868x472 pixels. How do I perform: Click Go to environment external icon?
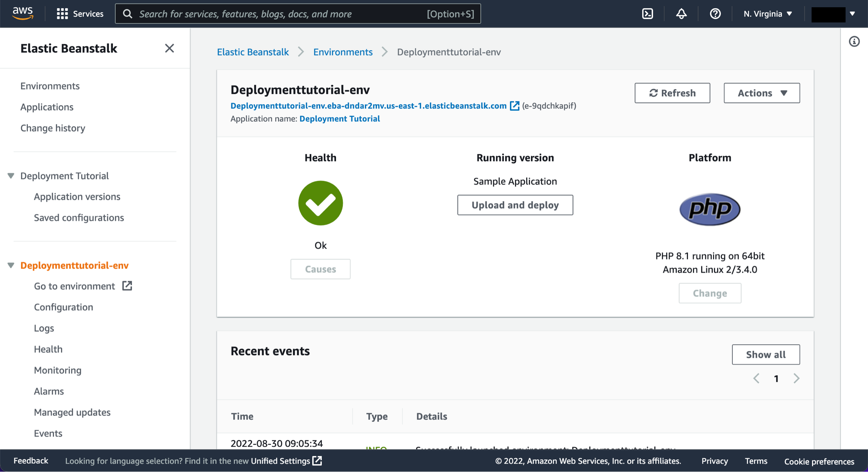click(x=127, y=286)
